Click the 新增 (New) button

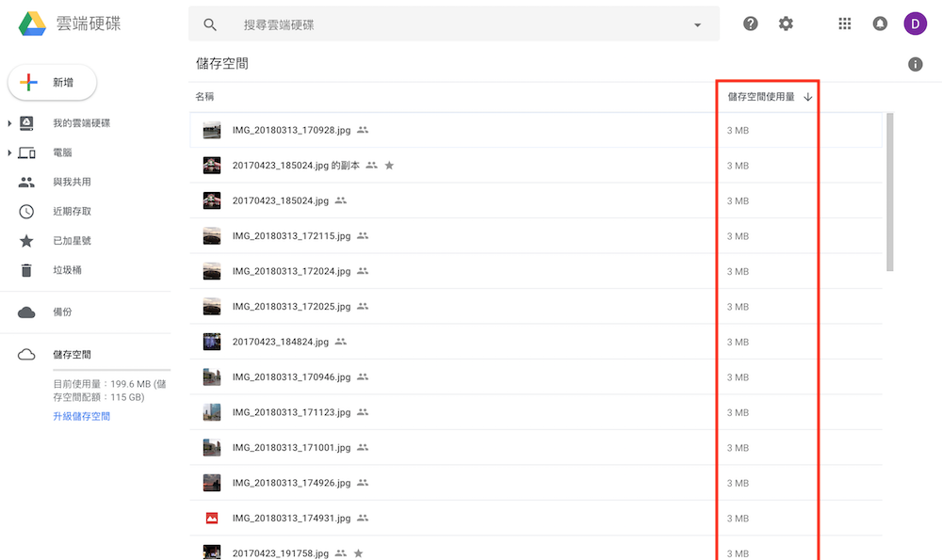[52, 82]
